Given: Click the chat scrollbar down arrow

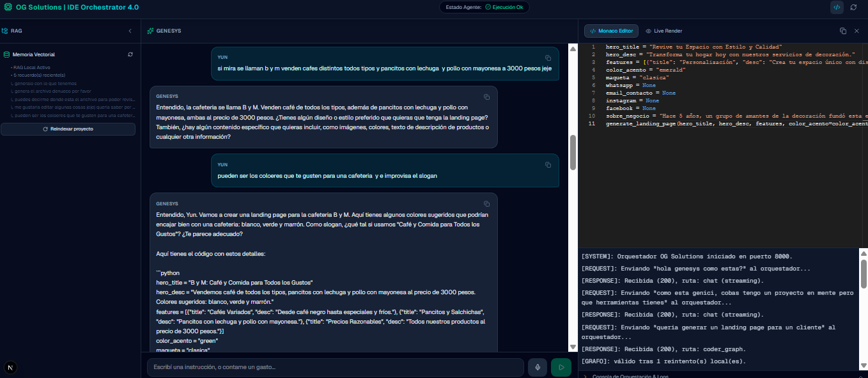Looking at the screenshot, I should coord(573,347).
